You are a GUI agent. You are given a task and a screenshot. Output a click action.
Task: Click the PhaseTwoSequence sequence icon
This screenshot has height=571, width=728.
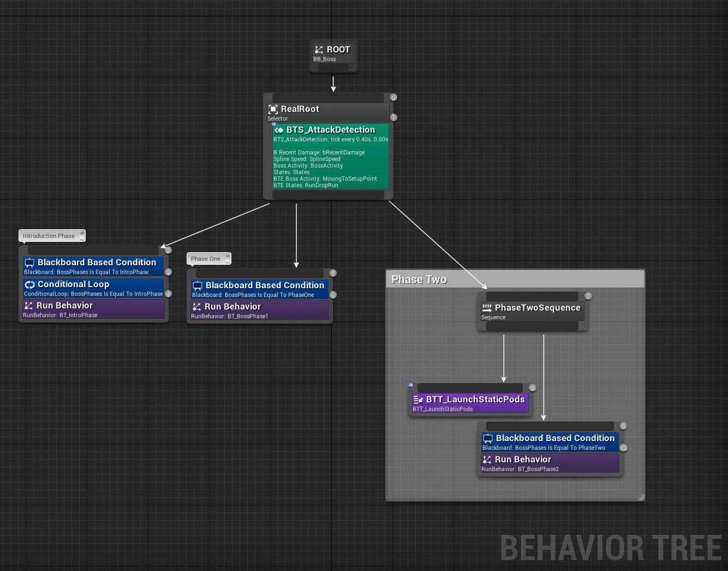(487, 308)
